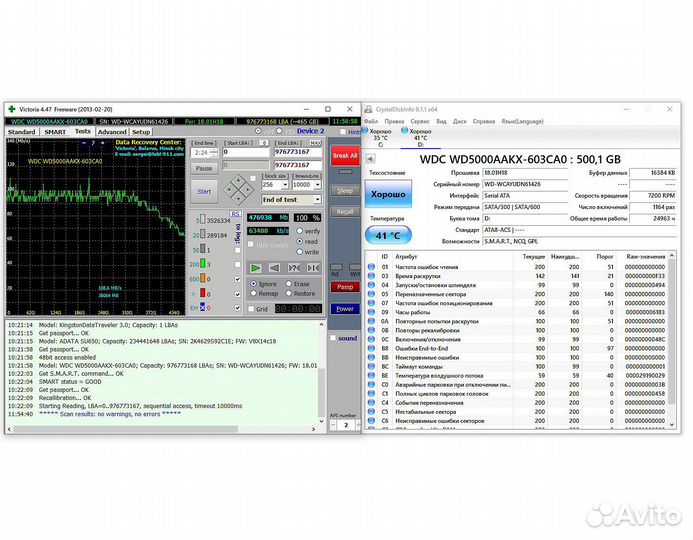
Task: Click previous disk arrow in CrystalDiskInfo
Action: (x=370, y=159)
